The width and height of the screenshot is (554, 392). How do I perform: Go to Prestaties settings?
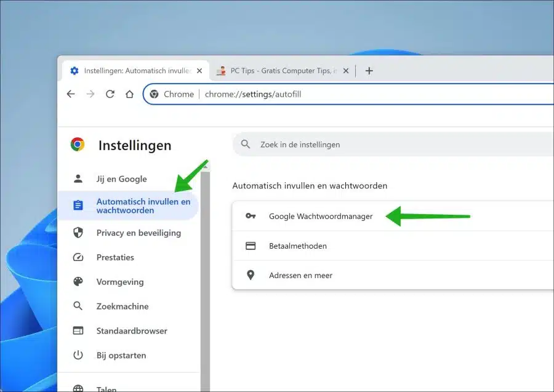point(128,257)
